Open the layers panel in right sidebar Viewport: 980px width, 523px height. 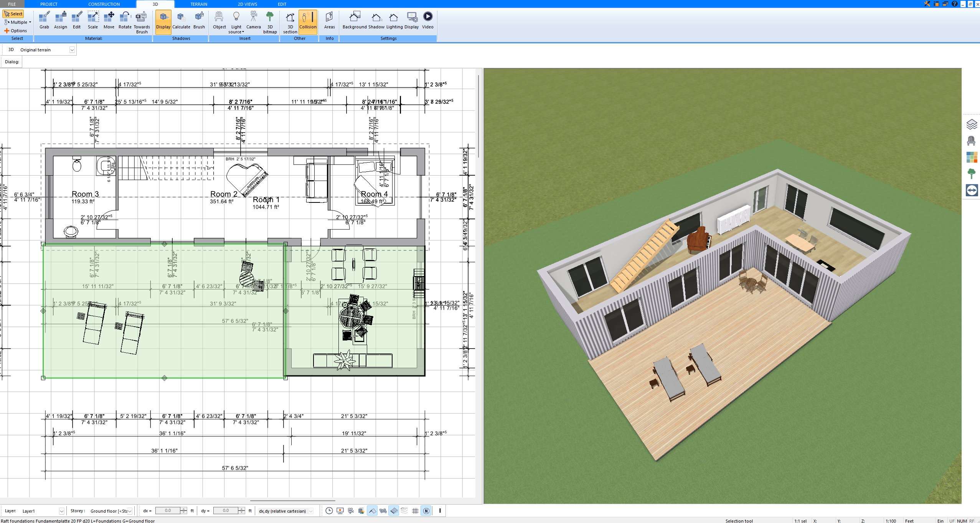(x=971, y=124)
